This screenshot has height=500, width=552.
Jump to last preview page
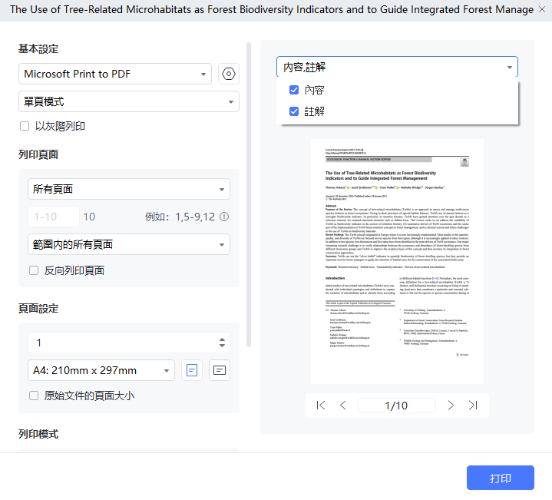pos(473,405)
